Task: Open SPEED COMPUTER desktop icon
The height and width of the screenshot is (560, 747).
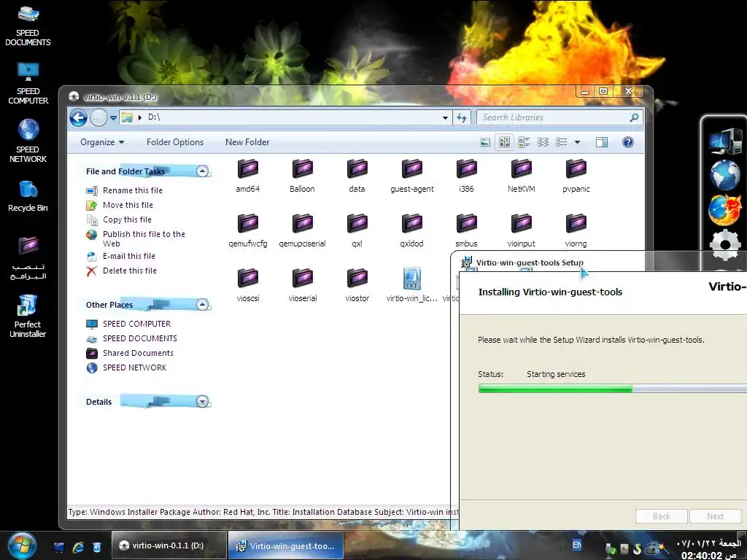Action: (x=28, y=84)
